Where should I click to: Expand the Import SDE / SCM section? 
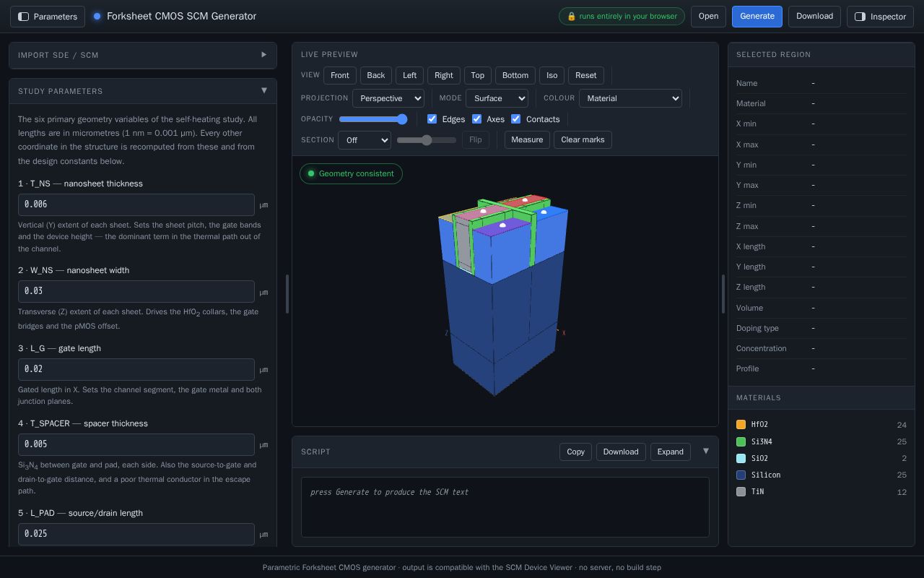(142, 55)
